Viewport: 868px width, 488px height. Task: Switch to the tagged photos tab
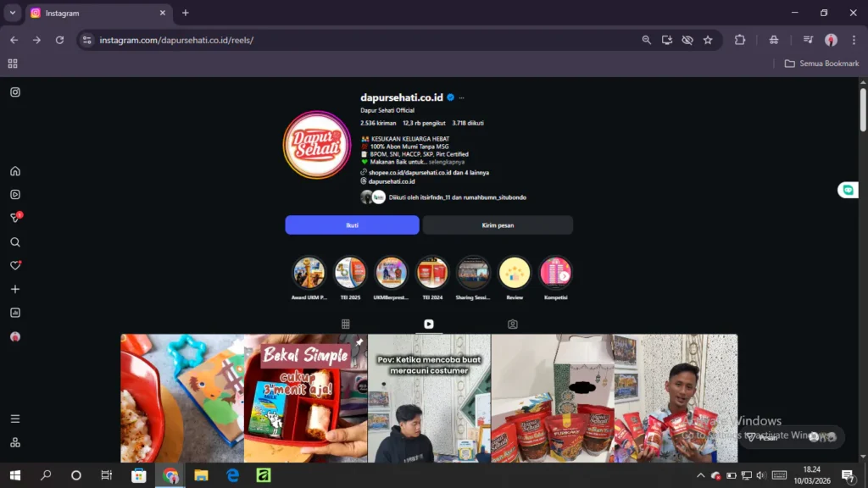[513, 324]
